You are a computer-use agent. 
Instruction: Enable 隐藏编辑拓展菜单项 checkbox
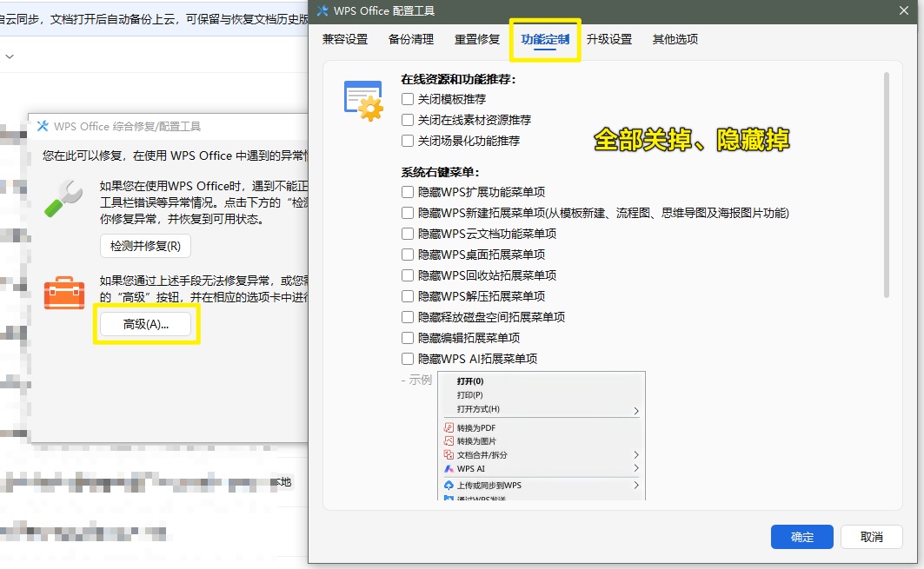coord(407,338)
